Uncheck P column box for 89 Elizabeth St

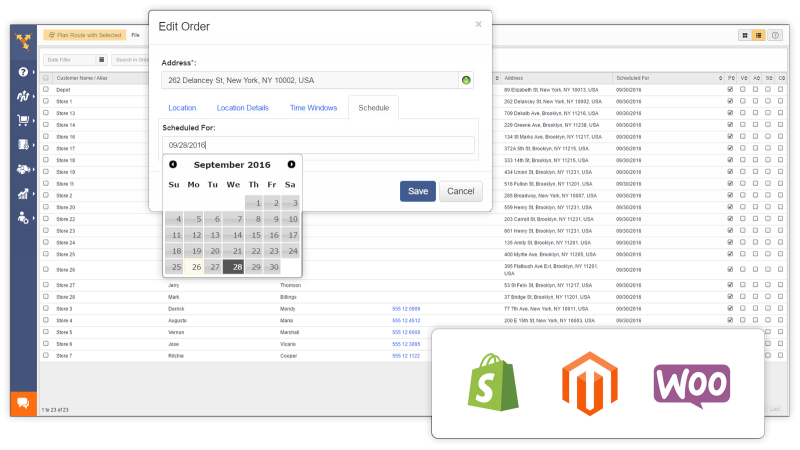730,89
